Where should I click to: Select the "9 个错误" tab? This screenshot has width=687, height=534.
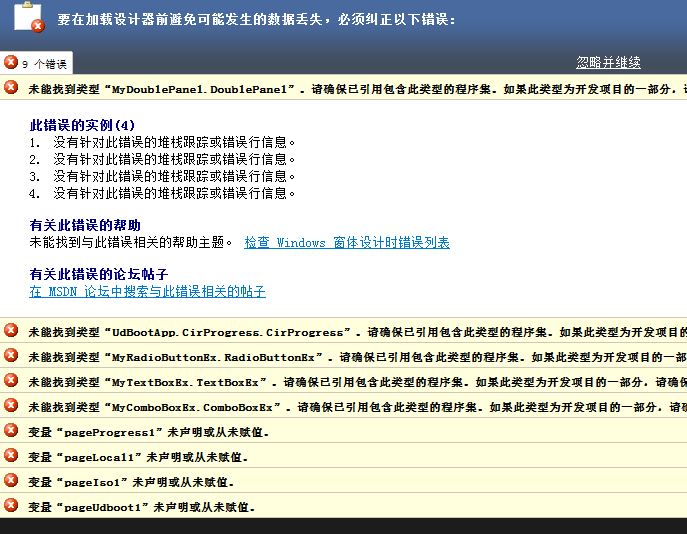(37, 63)
